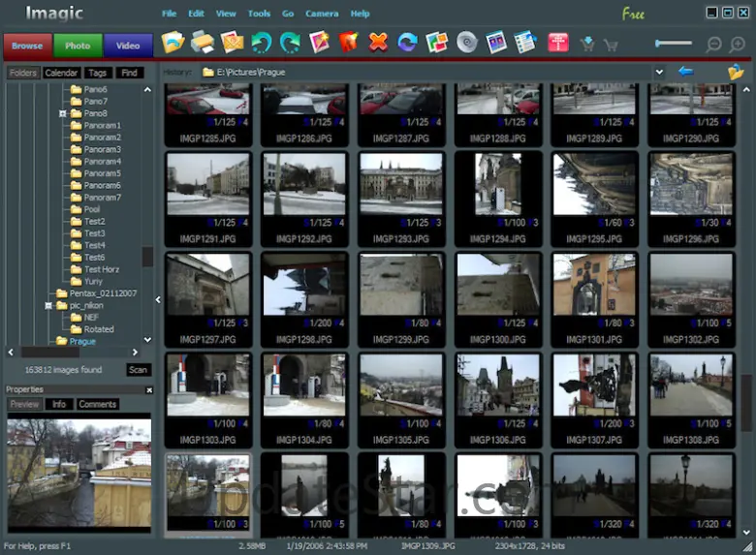756x555 pixels.
Task: Click the thumbnail size slider
Action: (674, 44)
